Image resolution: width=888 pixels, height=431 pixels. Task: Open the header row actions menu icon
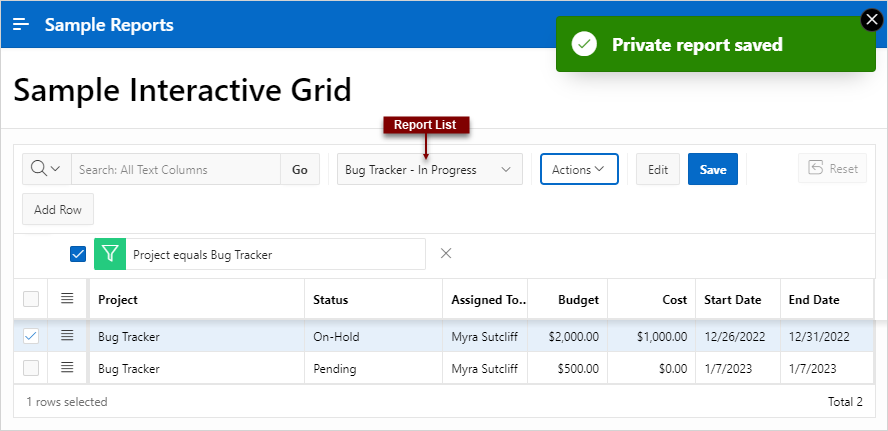[67, 298]
